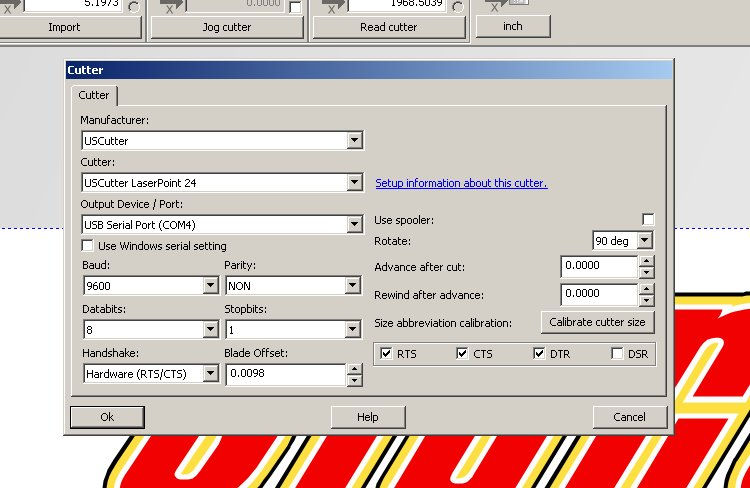Decrease the Advance after cut value

click(x=646, y=272)
